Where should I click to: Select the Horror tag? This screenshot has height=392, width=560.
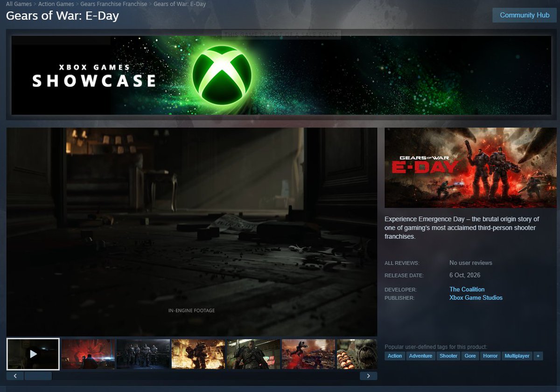click(x=490, y=356)
